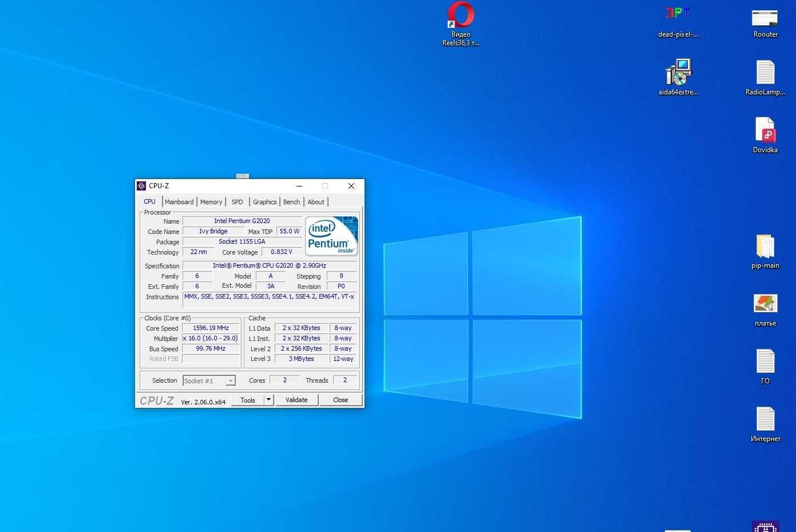The image size is (796, 532).
Task: Open the SPD tab
Action: 237,202
